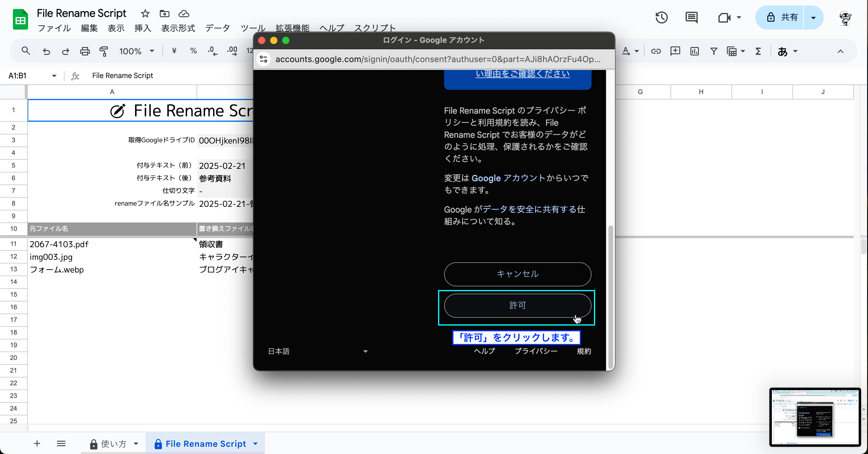Screen dimensions: 868x454
Task: Click the キャンセル button
Action: click(x=517, y=274)
